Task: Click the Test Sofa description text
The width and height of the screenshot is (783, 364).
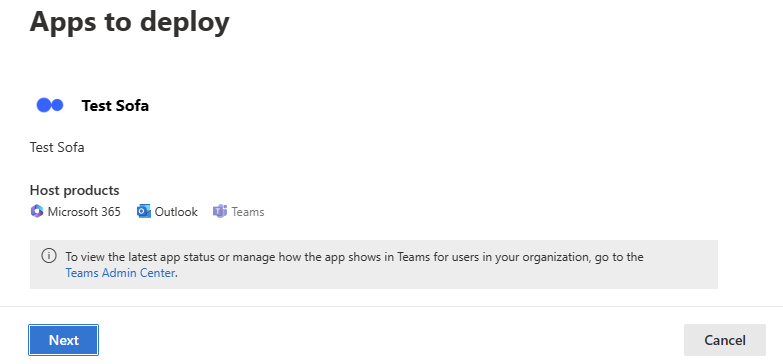Action: (x=57, y=147)
